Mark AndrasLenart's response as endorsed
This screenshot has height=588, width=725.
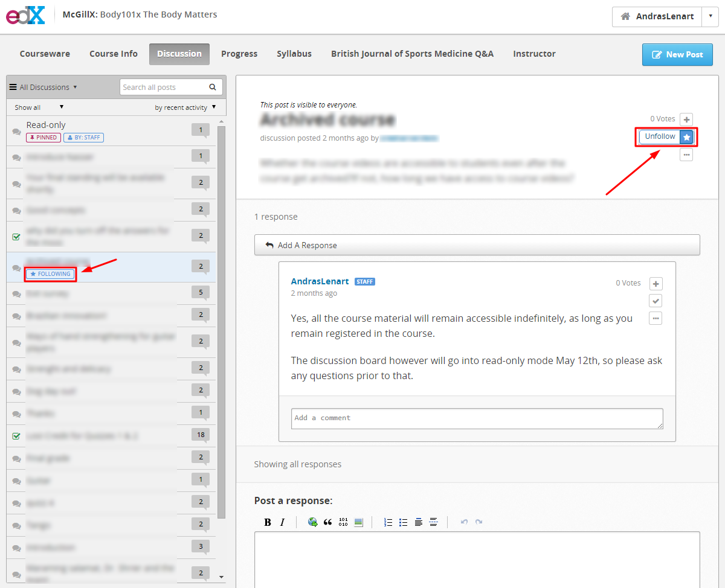pos(656,301)
